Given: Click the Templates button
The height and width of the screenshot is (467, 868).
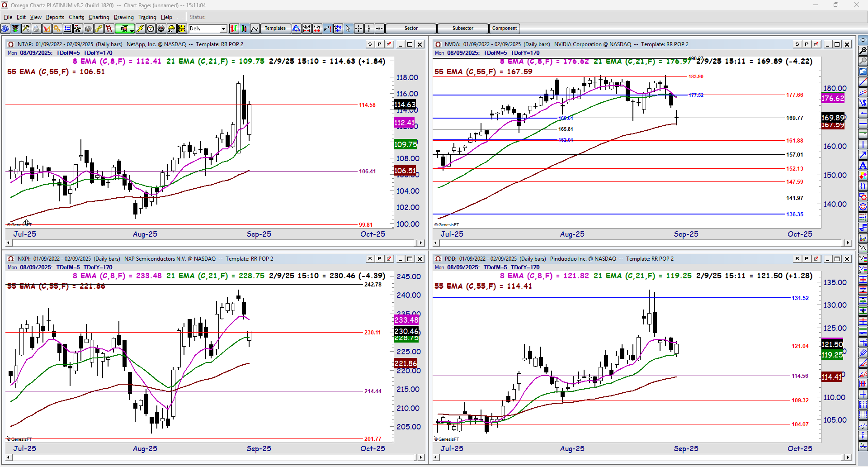Looking at the screenshot, I should pyautogui.click(x=275, y=29).
